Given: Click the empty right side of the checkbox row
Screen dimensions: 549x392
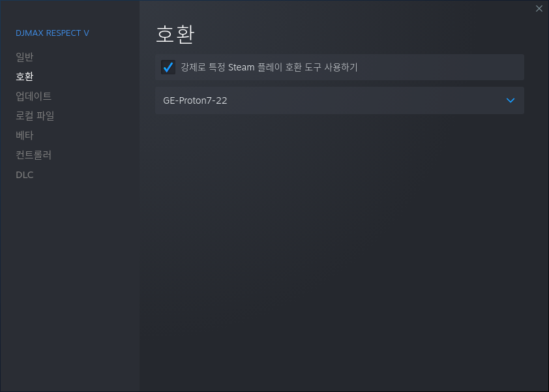Looking at the screenshot, I should click(x=441, y=67).
